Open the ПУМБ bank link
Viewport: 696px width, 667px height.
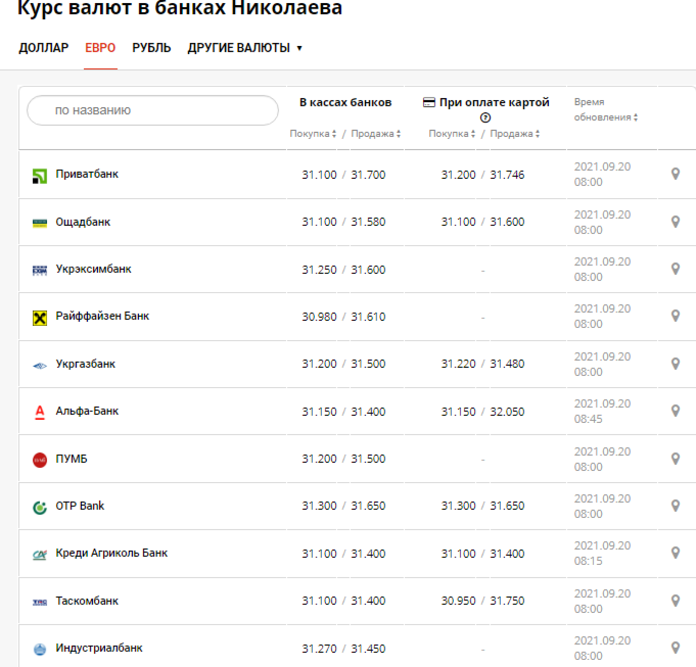coord(71,459)
